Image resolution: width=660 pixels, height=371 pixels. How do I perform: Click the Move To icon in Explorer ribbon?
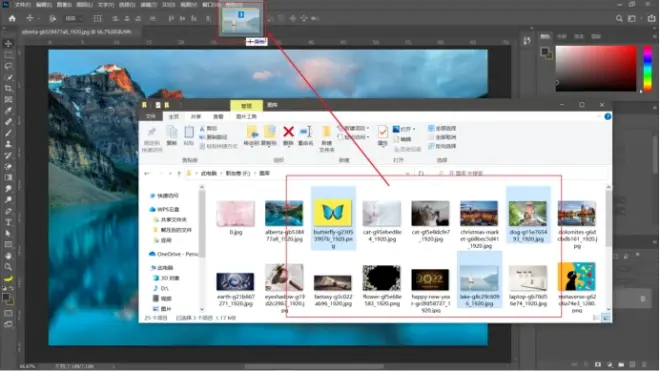click(252, 132)
